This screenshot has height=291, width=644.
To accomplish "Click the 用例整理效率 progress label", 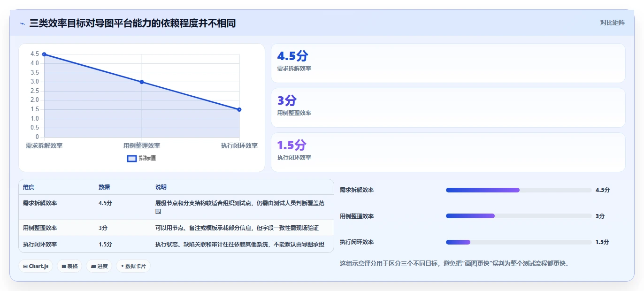I will pos(357,216).
